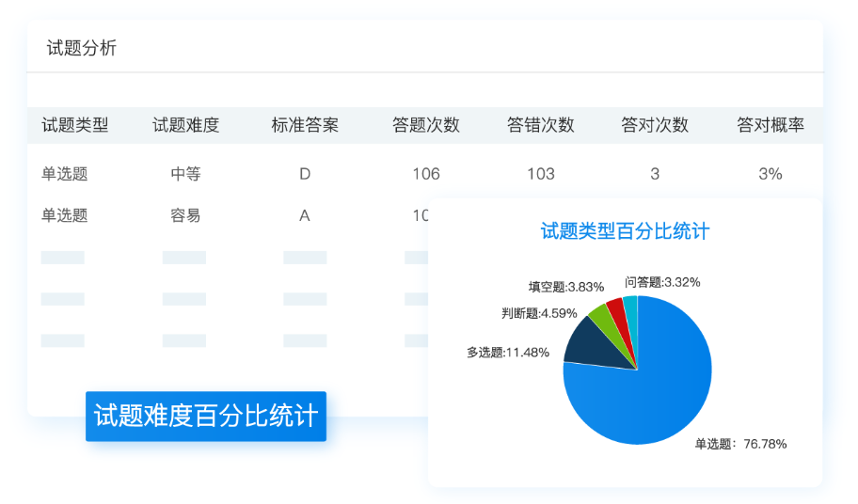Click the 单选题: 76.78% chart label
Image resolution: width=858 pixels, height=504 pixels.
pyautogui.click(x=741, y=444)
